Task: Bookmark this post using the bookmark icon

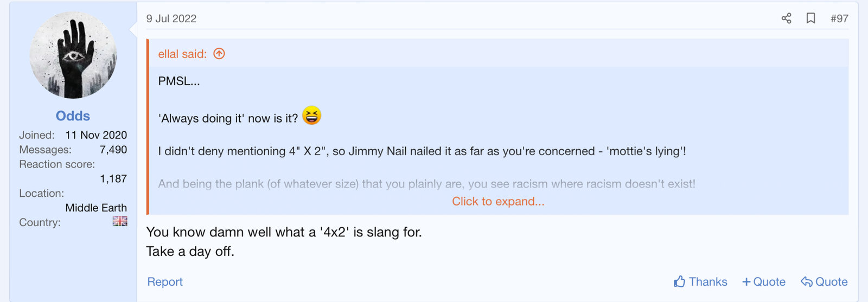Action: coord(810,18)
